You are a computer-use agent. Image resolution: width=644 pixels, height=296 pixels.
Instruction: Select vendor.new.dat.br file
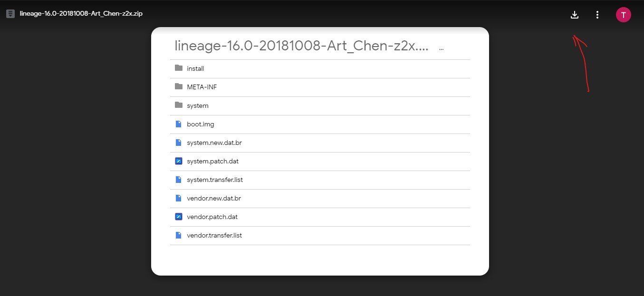pyautogui.click(x=320, y=198)
